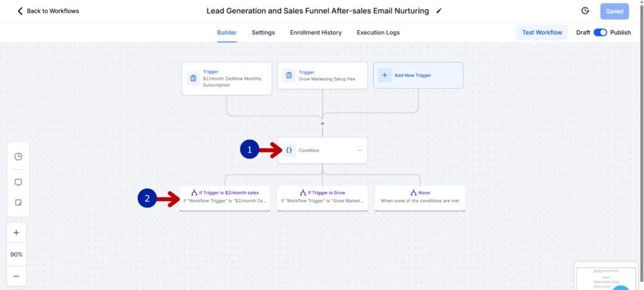The height and width of the screenshot is (290, 644).
Task: Zoom in with the plus button
Action: coord(16,233)
